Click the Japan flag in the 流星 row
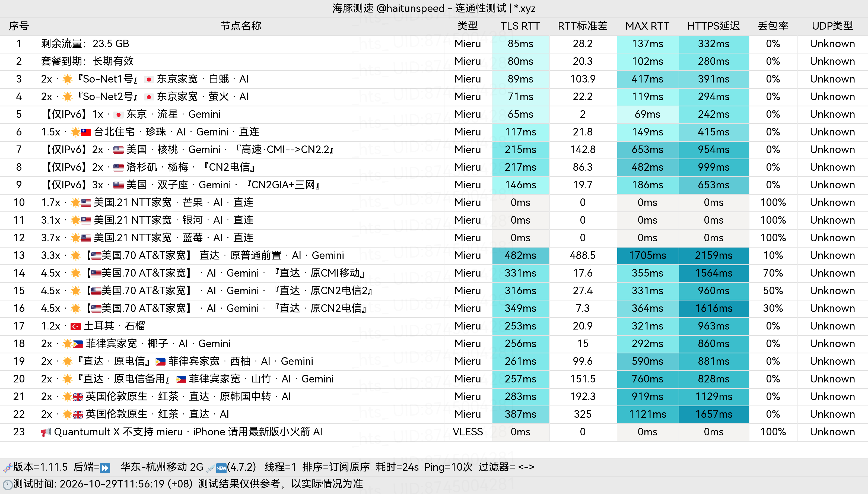Viewport: 868px width, 494px height. (118, 115)
